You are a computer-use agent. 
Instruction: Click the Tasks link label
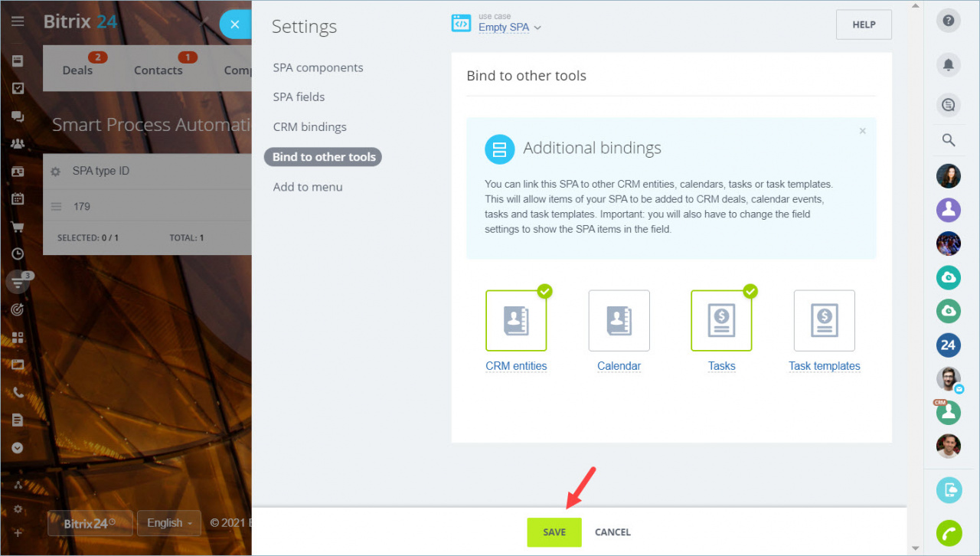721,366
